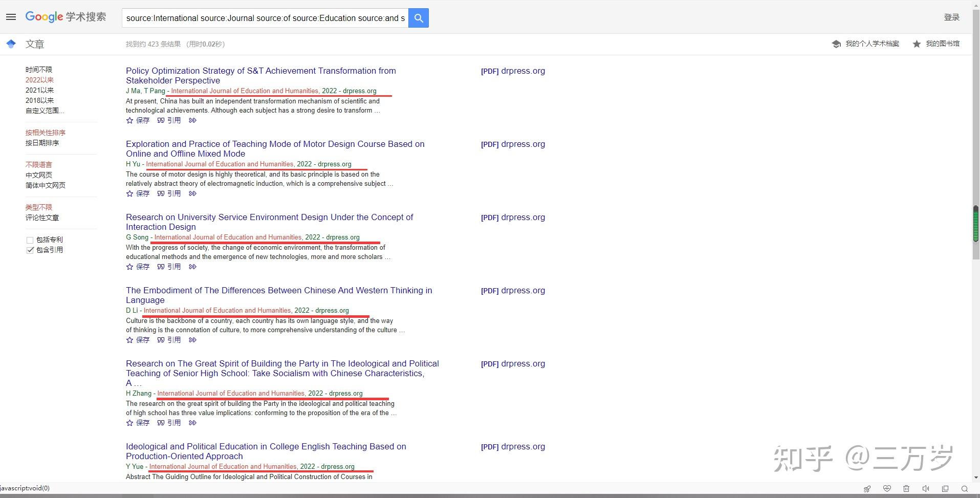Cite the Motor Design Course article
Screen dimensions: 980x498
click(169, 193)
